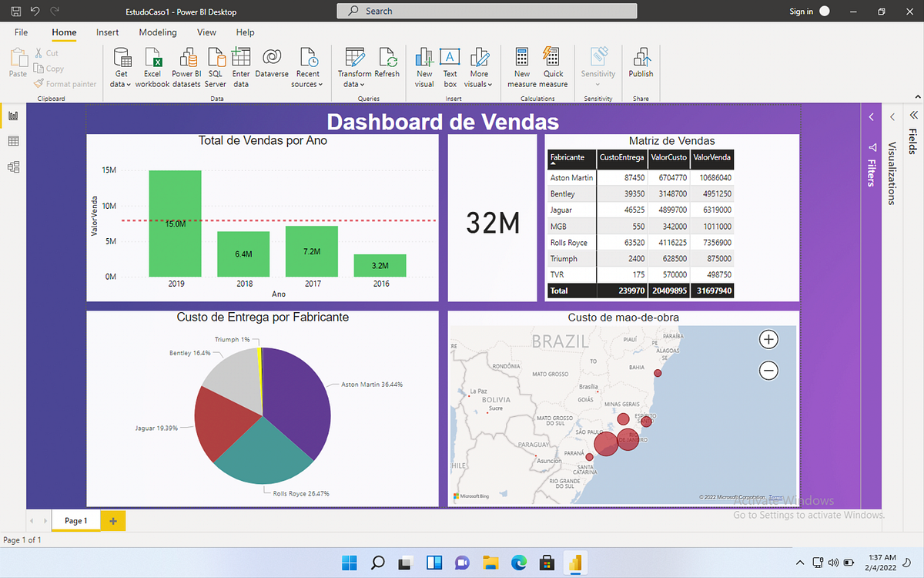Select the Data view icon in left sidebar
Image resolution: width=924 pixels, height=578 pixels.
coord(12,140)
